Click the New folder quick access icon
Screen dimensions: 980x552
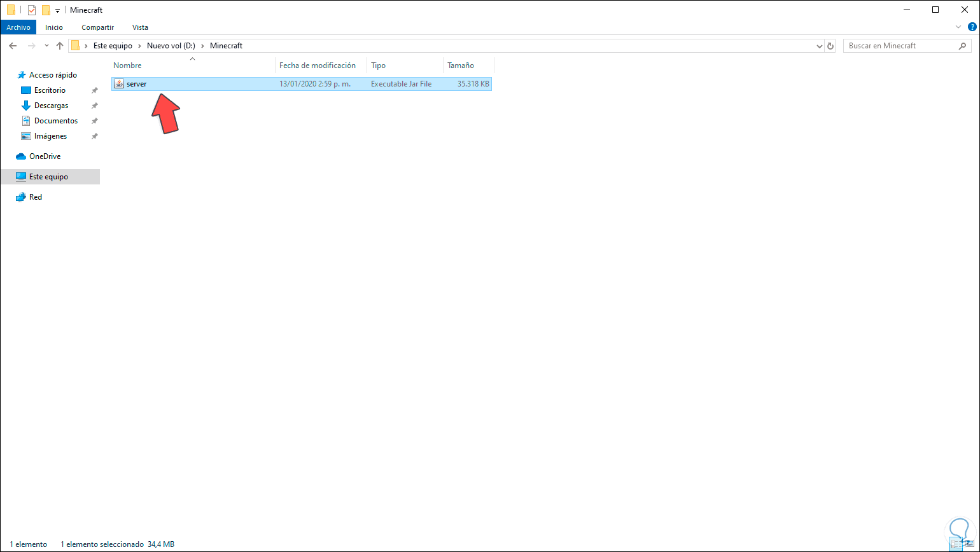46,10
